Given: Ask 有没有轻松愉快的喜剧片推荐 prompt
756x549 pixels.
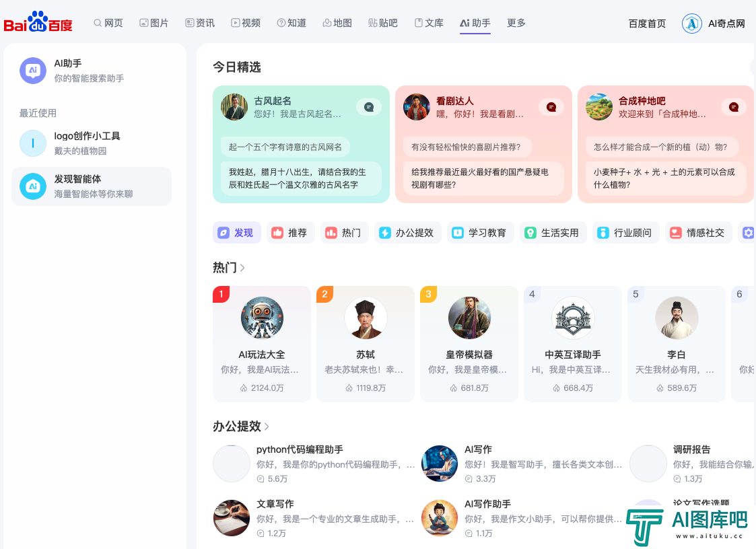Looking at the screenshot, I should [x=468, y=147].
